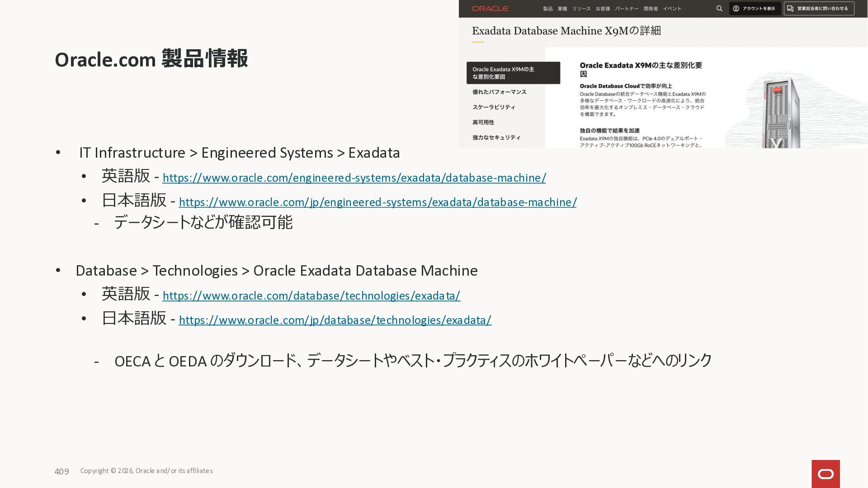Image resolution: width=868 pixels, height=488 pixels.
Task: Open the English engineered-systems database-machine link
Action: [x=354, y=178]
